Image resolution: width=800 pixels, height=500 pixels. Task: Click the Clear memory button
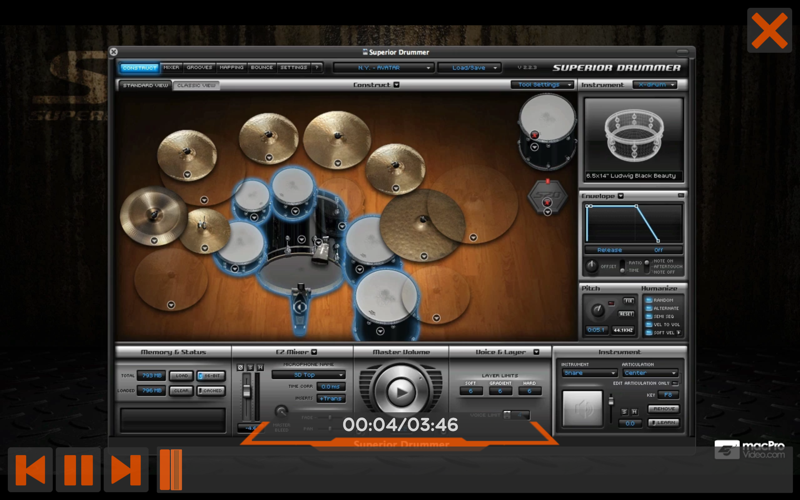[181, 391]
